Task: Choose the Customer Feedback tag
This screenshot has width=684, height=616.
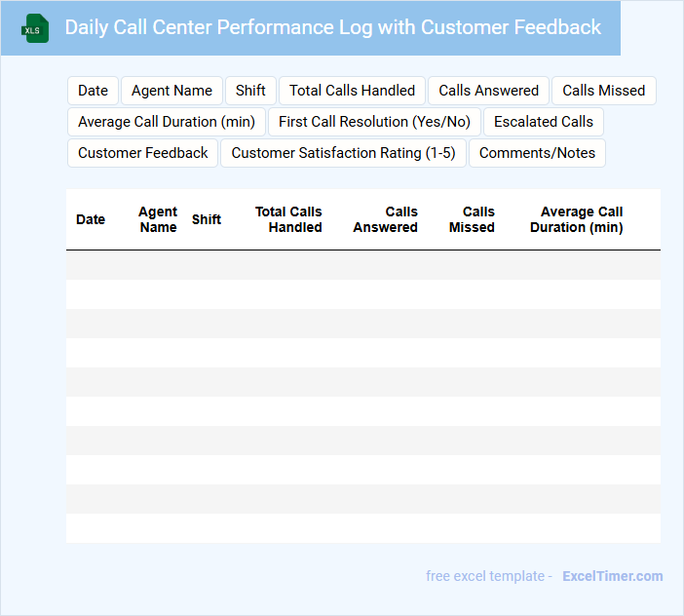Action: [x=142, y=153]
